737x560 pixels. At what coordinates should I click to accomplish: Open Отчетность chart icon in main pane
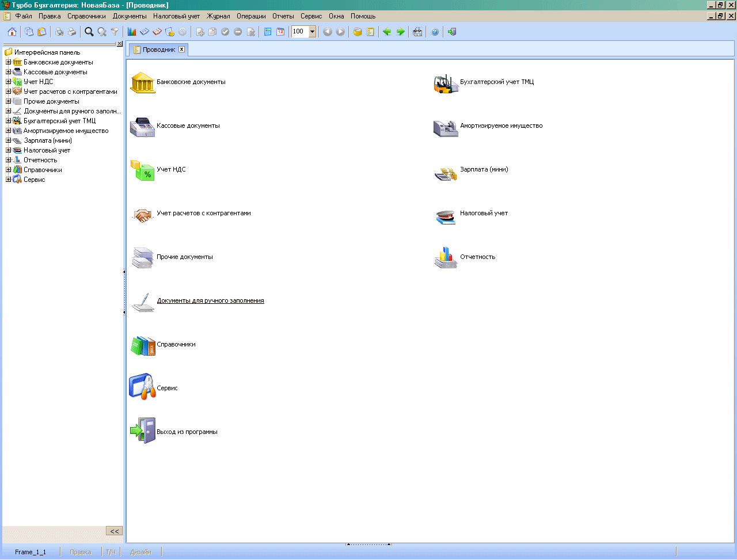[446, 257]
